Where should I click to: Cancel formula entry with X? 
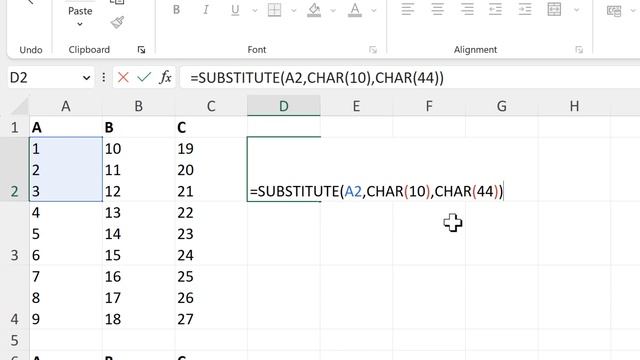[x=123, y=77]
